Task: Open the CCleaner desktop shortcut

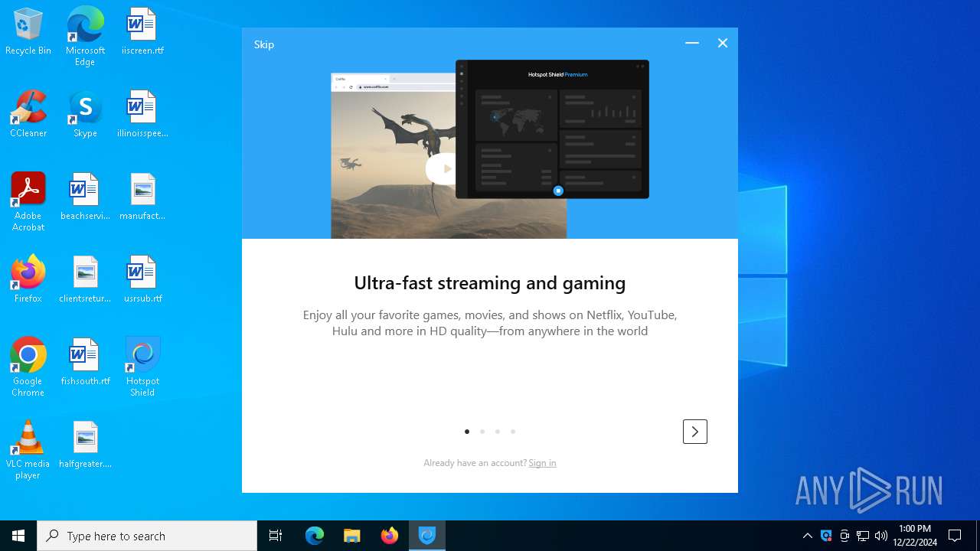Action: click(x=28, y=115)
